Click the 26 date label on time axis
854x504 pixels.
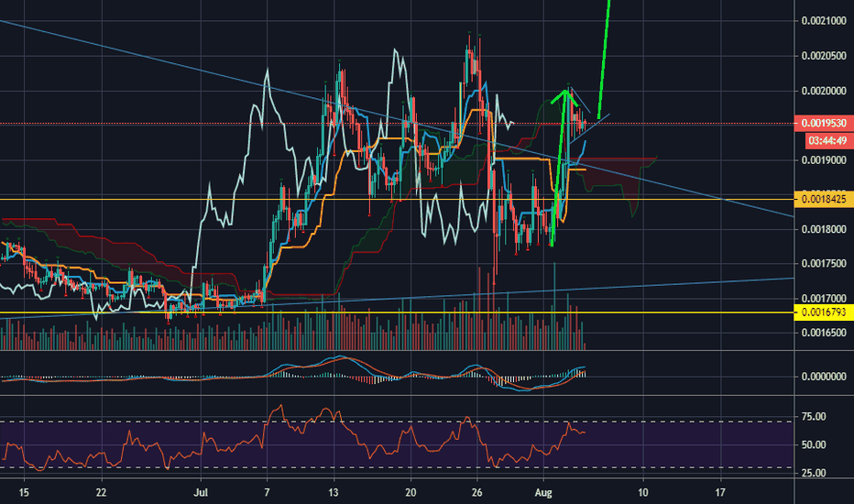(477, 493)
